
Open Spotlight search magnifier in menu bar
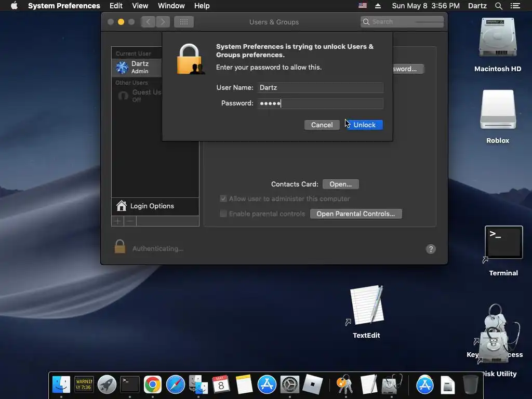[x=498, y=6]
